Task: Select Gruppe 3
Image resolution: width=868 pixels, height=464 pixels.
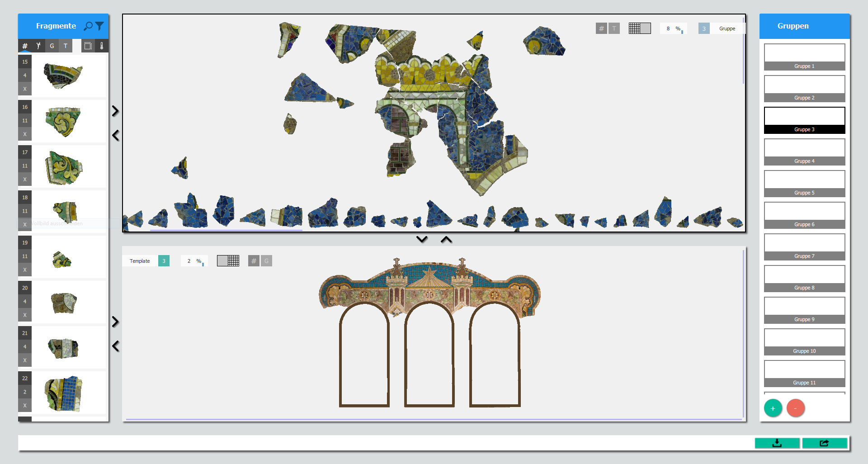Action: point(804,120)
